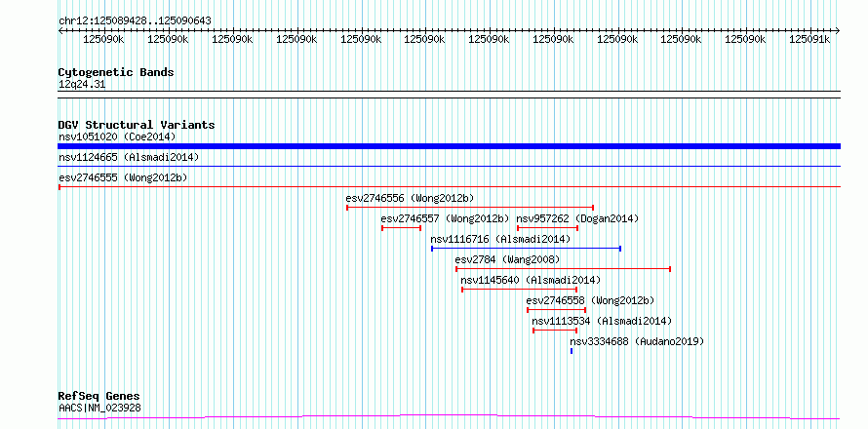Click the esv2746557 (Wong2012b) variant label
Screen dimensions: 868x429
tap(445, 218)
